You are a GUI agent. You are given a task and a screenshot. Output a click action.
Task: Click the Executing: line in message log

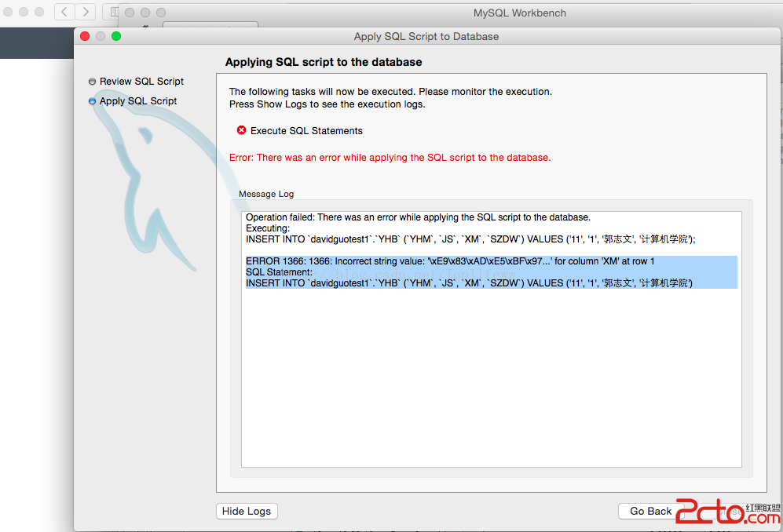(268, 228)
